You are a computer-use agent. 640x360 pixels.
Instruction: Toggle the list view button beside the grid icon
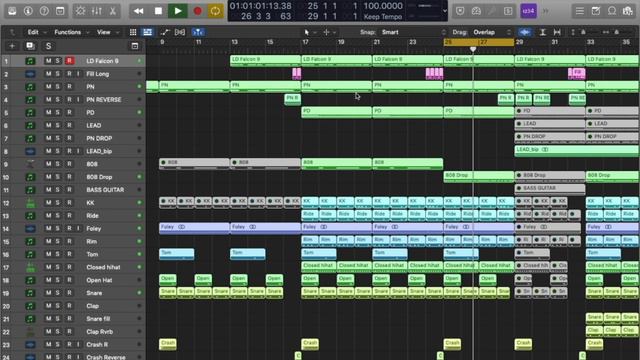click(147, 32)
